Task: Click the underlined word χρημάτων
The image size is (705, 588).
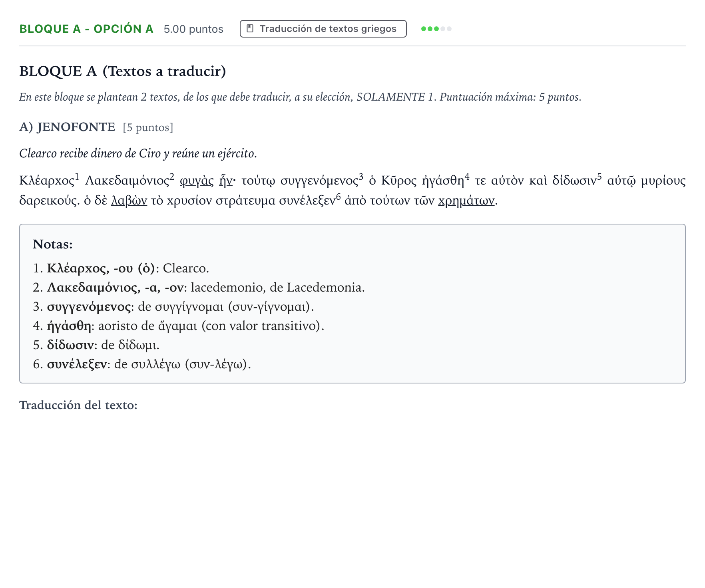Action: point(466,200)
